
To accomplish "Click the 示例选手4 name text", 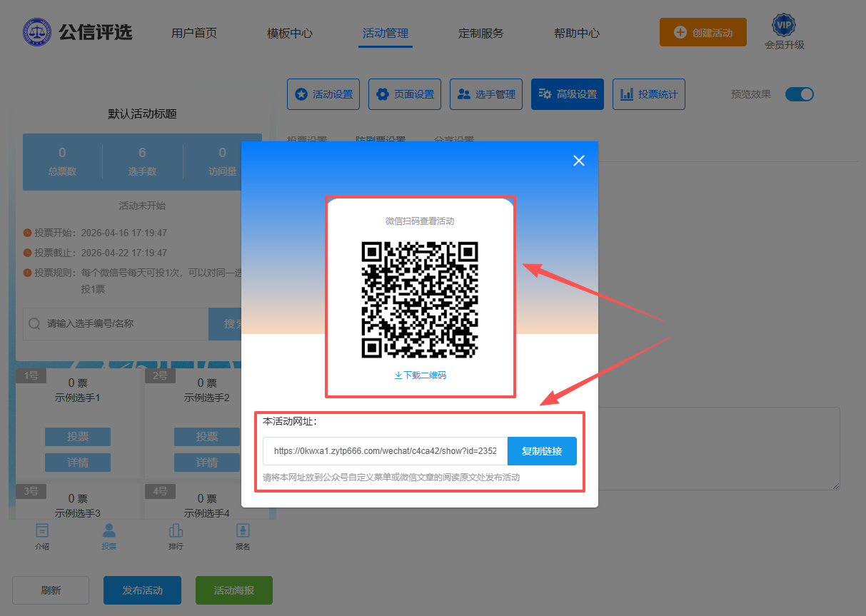I will pos(207,513).
